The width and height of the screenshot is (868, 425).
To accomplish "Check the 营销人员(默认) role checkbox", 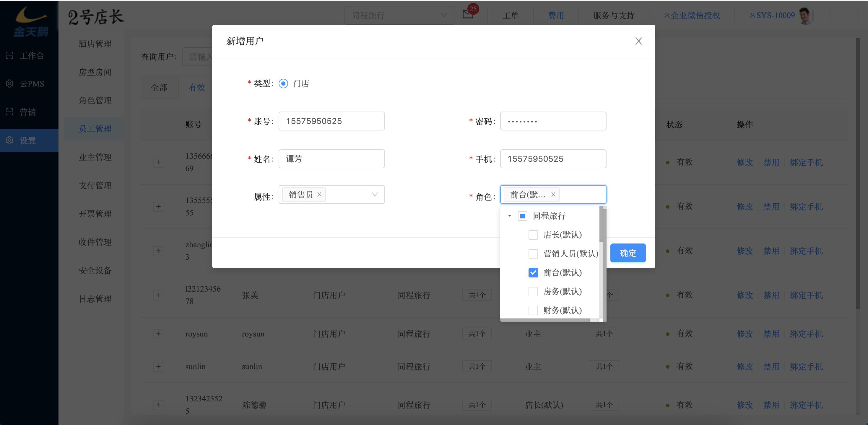I will click(x=533, y=254).
